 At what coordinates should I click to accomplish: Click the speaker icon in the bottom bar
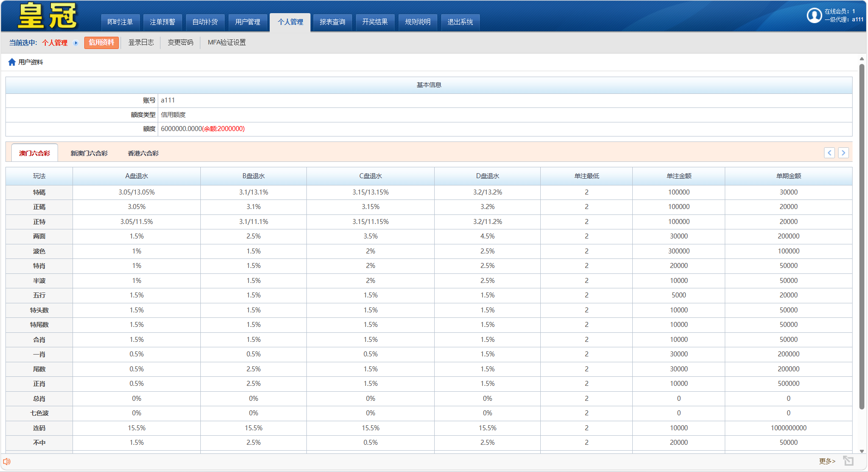pyautogui.click(x=7, y=462)
